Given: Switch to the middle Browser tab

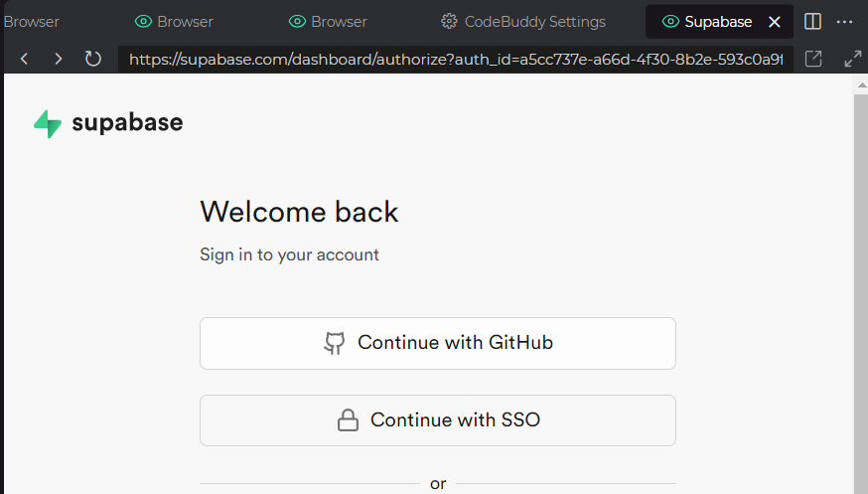Looking at the screenshot, I should pyautogui.click(x=174, y=21).
